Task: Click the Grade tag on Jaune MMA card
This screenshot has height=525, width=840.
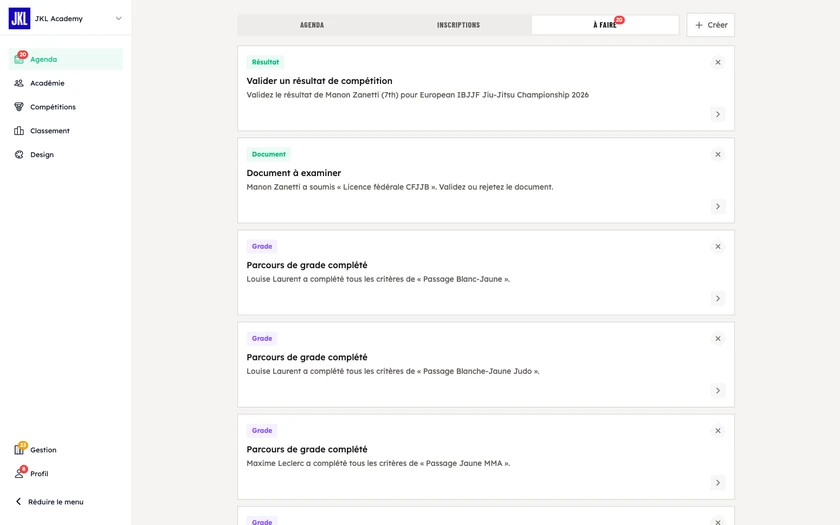Action: (262, 431)
